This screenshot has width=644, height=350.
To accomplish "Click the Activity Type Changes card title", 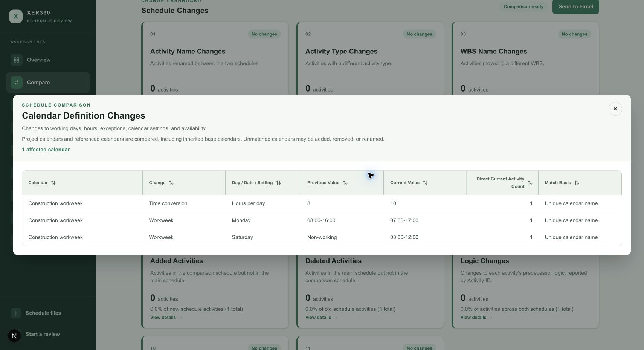I will pyautogui.click(x=341, y=52).
